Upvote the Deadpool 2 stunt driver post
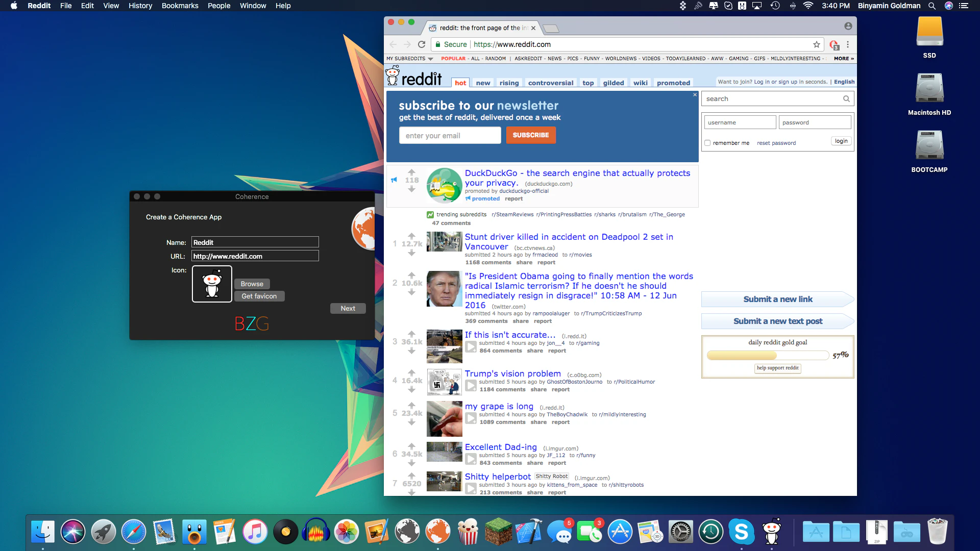The width and height of the screenshot is (980, 551). point(411,235)
